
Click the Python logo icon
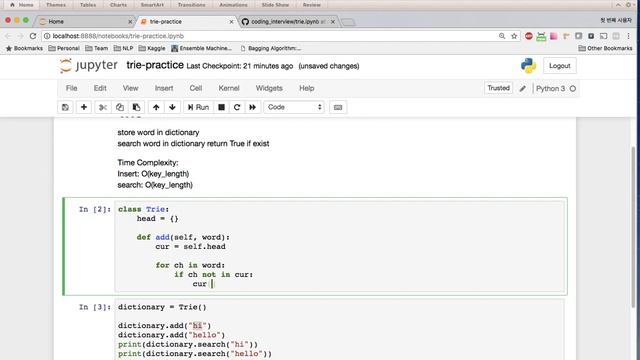(528, 66)
